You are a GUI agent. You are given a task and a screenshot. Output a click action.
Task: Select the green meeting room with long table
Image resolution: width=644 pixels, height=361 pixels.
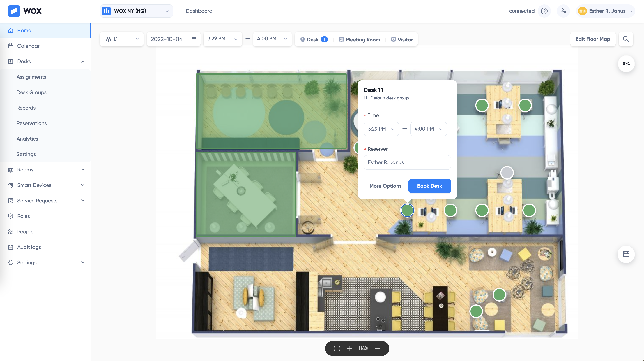(246, 194)
